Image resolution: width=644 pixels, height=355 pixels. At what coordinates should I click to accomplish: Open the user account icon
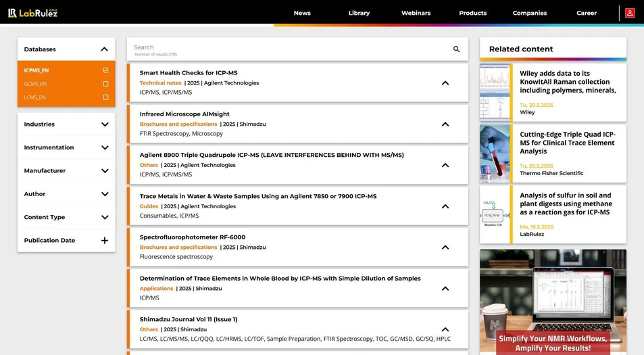630,13
